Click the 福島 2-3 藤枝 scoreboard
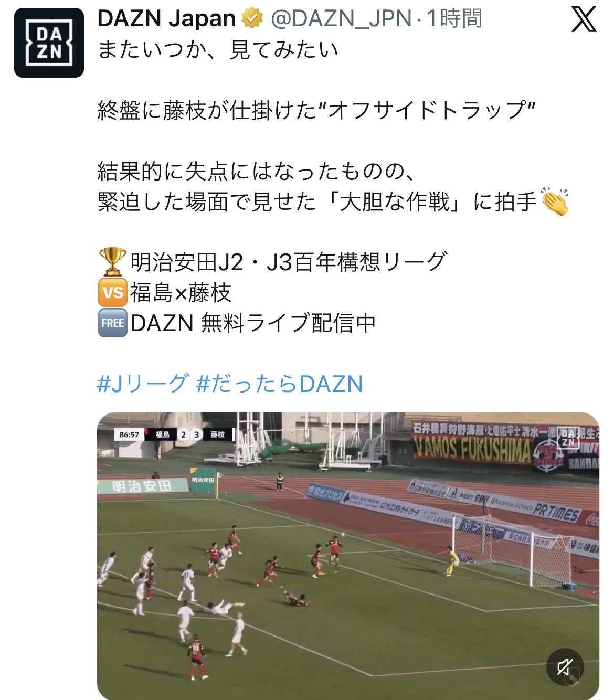 tap(189, 434)
